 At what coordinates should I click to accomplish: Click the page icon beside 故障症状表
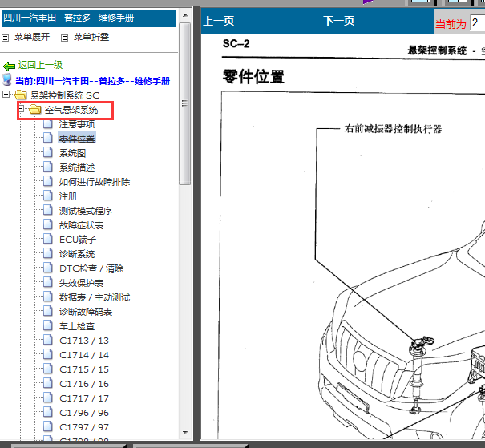tap(47, 224)
